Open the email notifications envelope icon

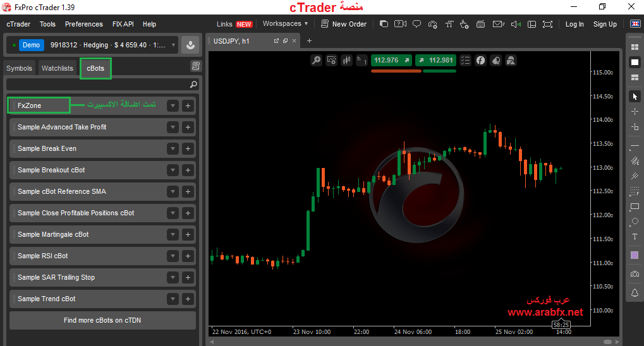[498, 24]
